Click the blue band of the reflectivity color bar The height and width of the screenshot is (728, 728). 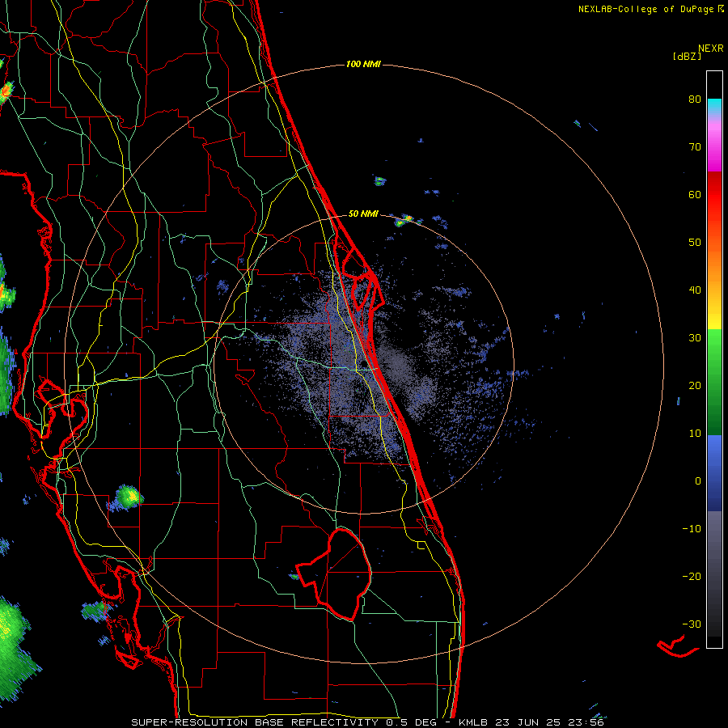pyautogui.click(x=714, y=473)
